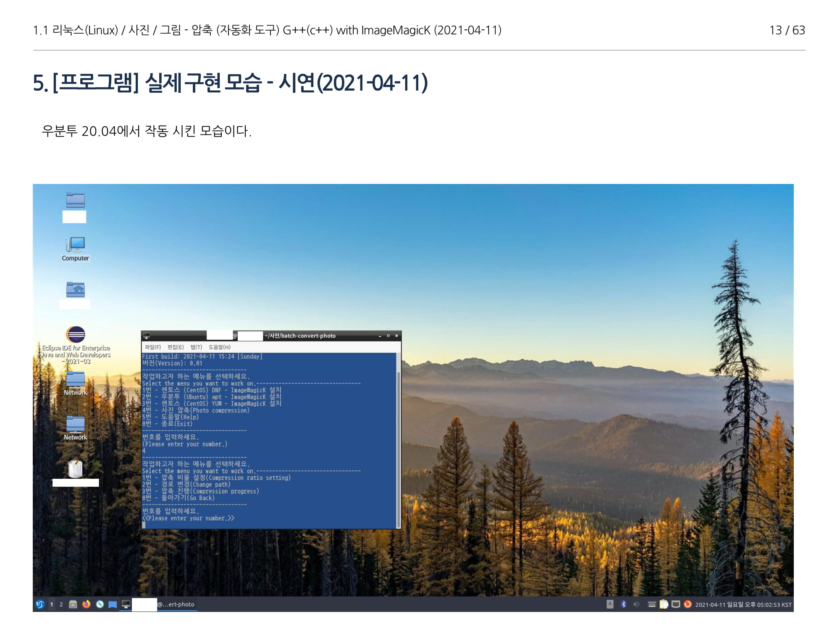Open the 파일(F) menu in terminal

[153, 347]
